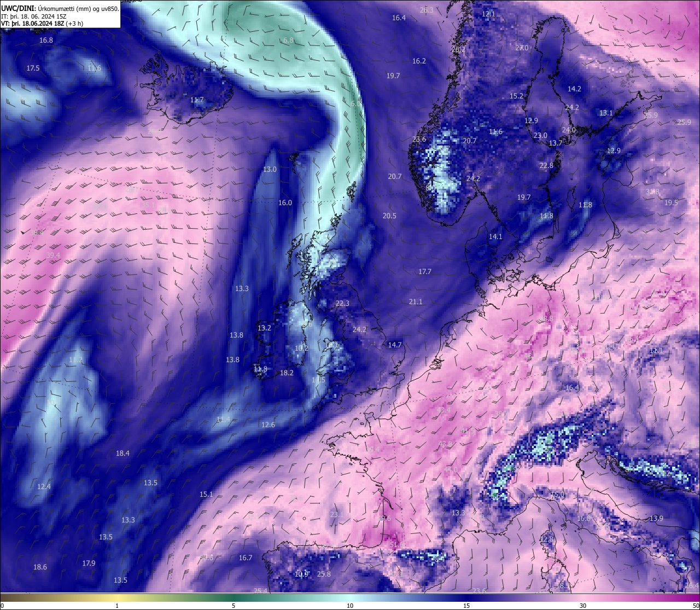Click the 16.0 value label
Screen dimensions: 700x610
[x=285, y=203]
